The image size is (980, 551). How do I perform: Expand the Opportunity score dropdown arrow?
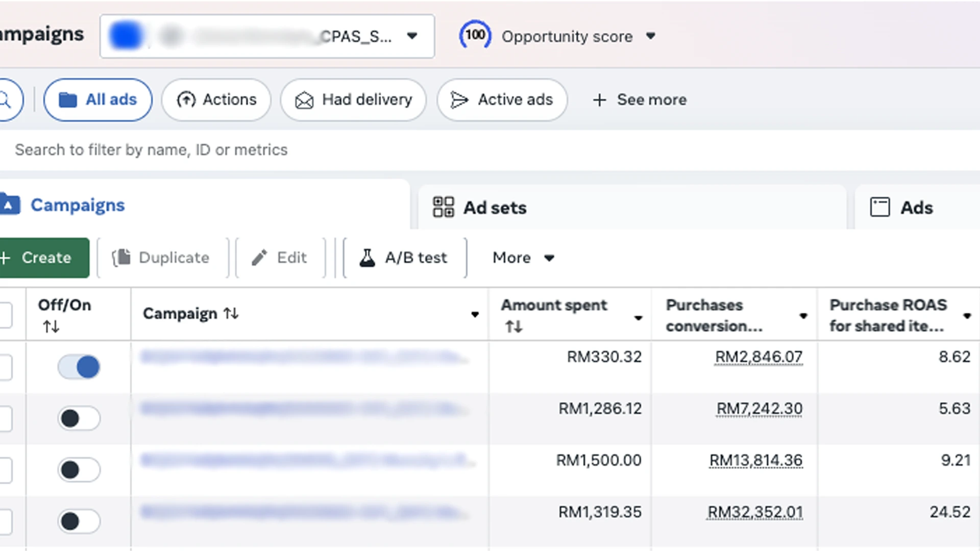pyautogui.click(x=650, y=36)
